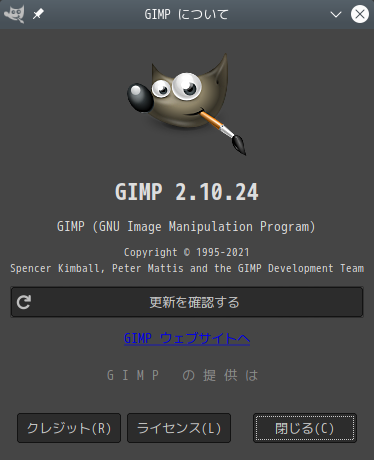Click the Copyright © 1995-2021 text
This screenshot has width=374, height=460.
(x=187, y=252)
